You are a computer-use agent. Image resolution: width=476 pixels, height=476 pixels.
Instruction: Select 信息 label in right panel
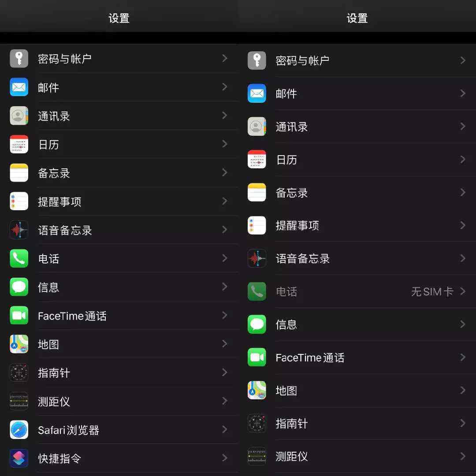[286, 324]
